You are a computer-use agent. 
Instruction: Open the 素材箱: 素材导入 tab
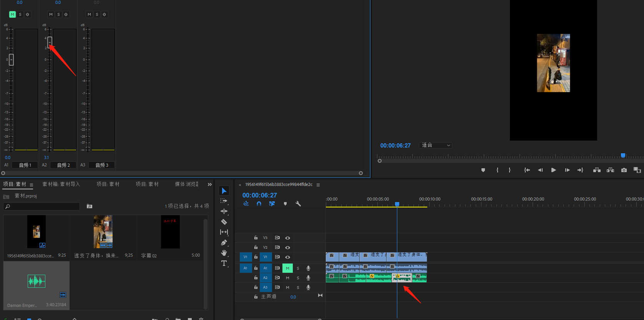(61, 184)
